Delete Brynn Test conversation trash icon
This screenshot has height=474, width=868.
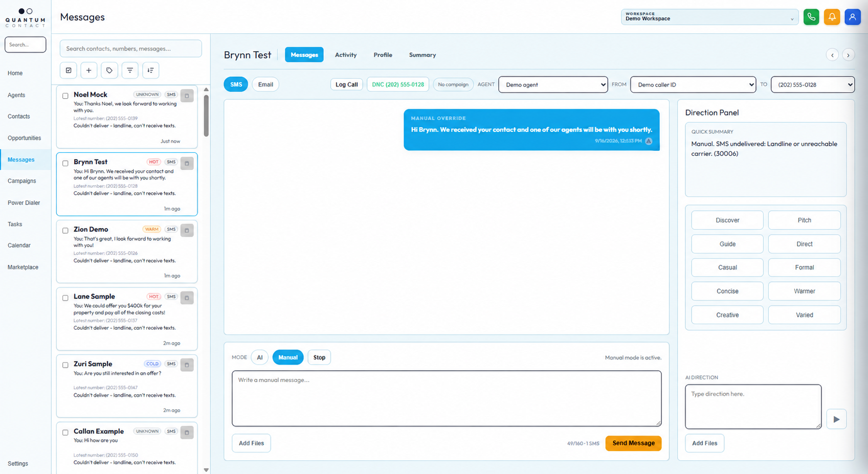pos(187,163)
